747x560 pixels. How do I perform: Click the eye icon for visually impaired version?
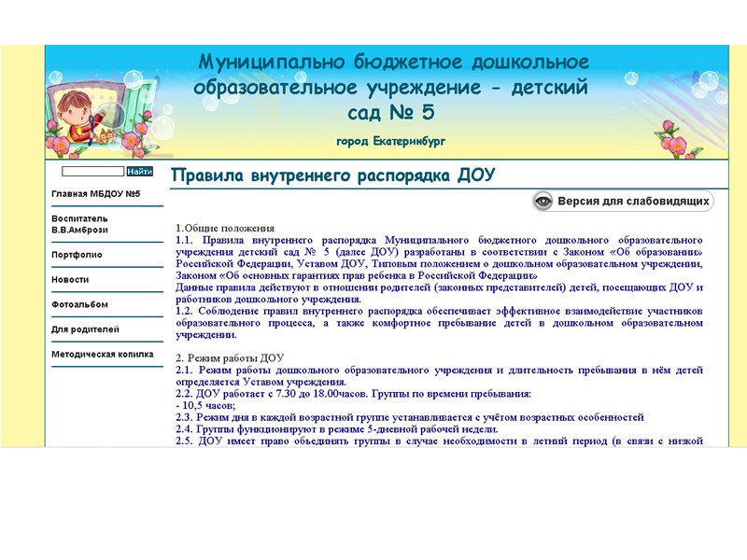pos(543,202)
